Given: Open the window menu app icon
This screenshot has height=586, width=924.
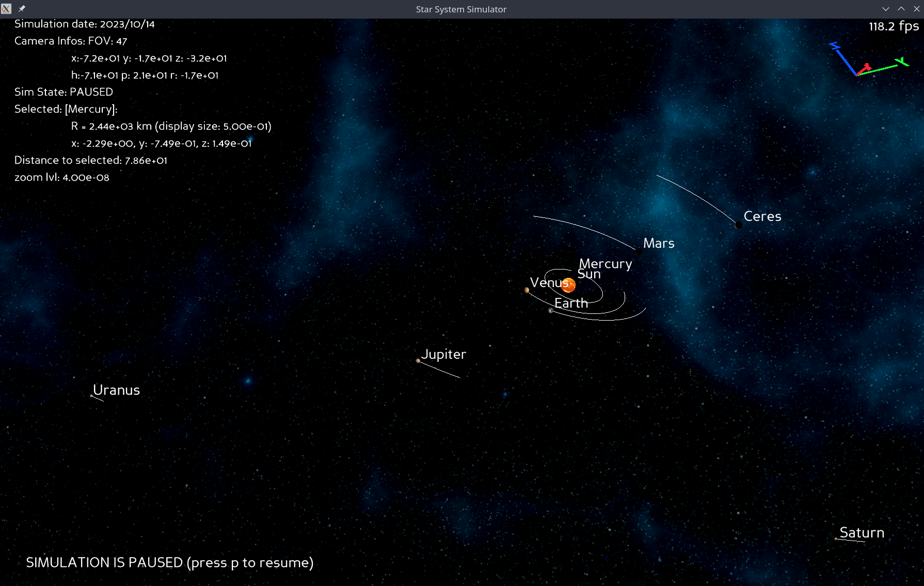Looking at the screenshot, I should (6, 9).
